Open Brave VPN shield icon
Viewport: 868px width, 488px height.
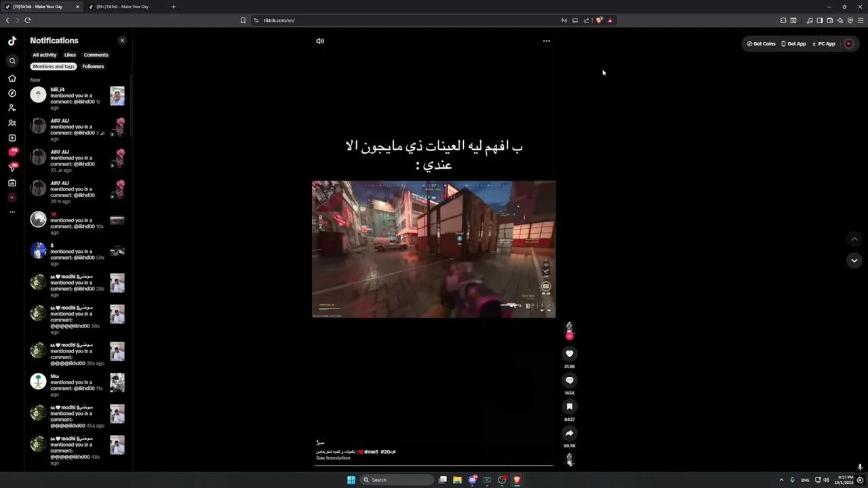(850, 20)
